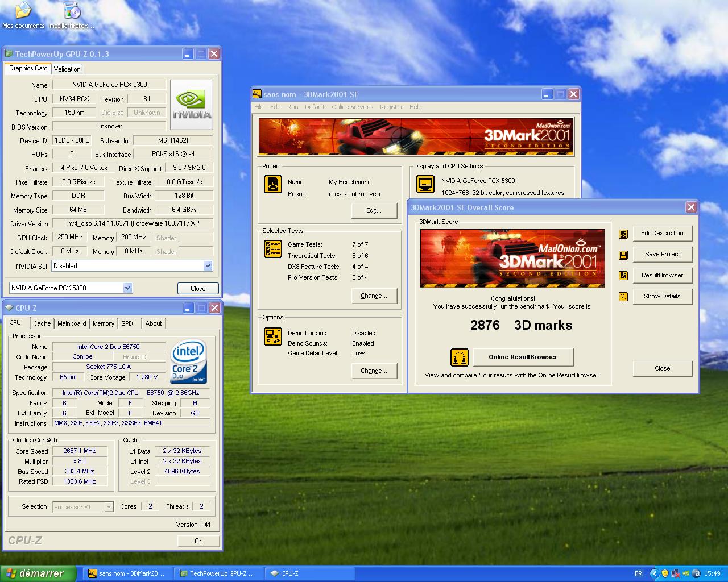Open the Mes documents desktop folder
This screenshot has height=582, width=728.
[23, 15]
